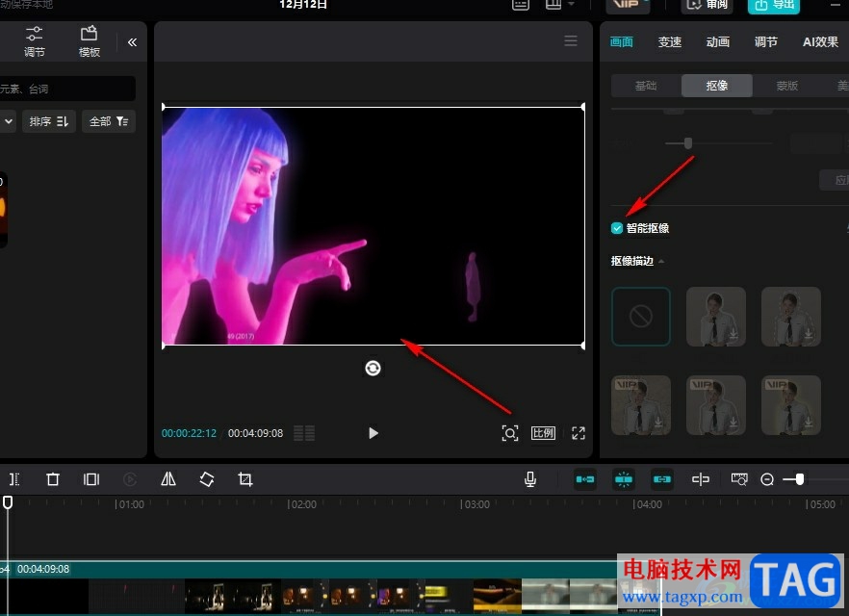Choose the second VIP outline style
The image size is (849, 616).
tap(716, 405)
